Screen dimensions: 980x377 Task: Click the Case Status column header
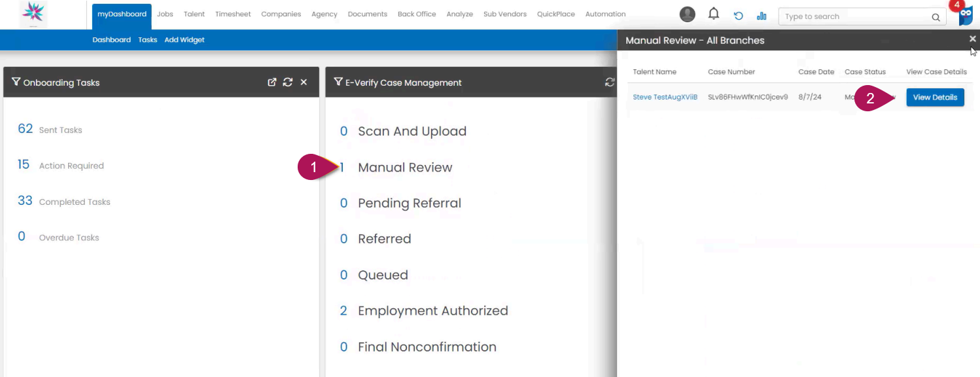click(x=865, y=72)
